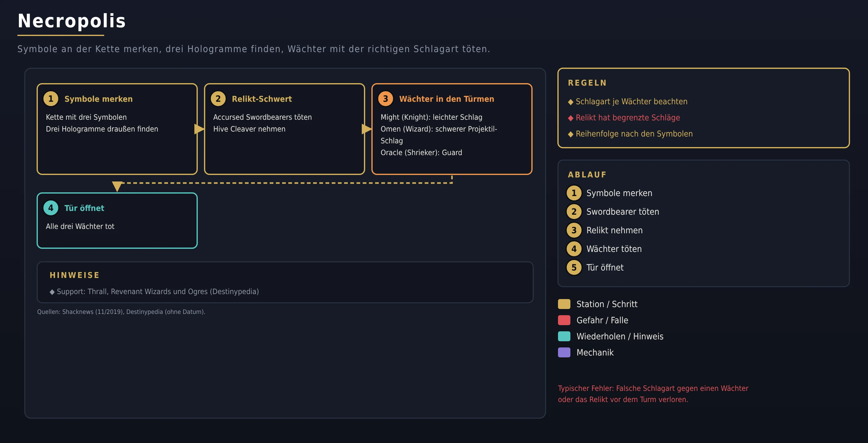Click Ablauf step 3 badge beside Relikt nehmen

574,230
